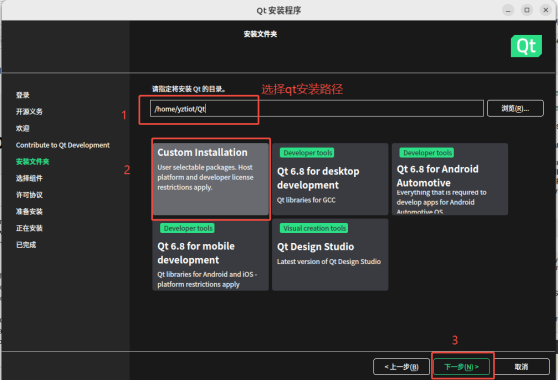559x380 pixels.
Task: Click 'Qt libraries for GCC' description text
Action: tap(306, 200)
